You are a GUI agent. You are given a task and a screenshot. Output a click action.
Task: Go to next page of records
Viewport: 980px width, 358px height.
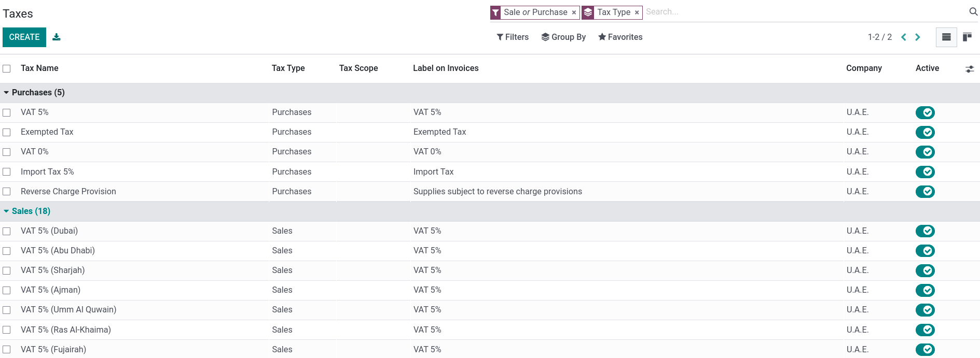tap(918, 37)
